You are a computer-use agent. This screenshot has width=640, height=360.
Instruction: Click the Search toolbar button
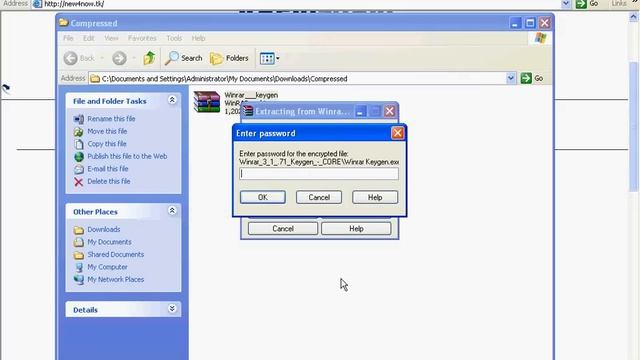(x=184, y=58)
